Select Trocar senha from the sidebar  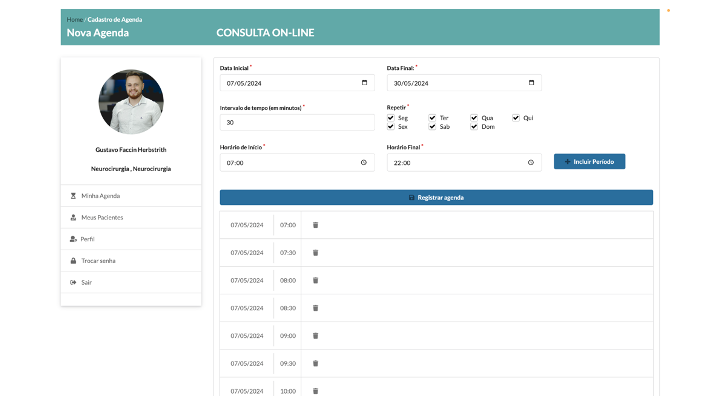tap(98, 260)
